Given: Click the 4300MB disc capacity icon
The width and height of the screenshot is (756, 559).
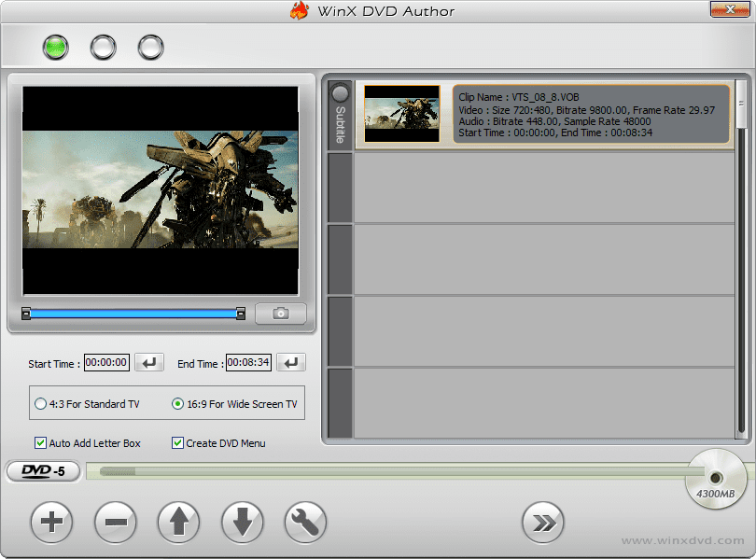Looking at the screenshot, I should pos(716,479).
